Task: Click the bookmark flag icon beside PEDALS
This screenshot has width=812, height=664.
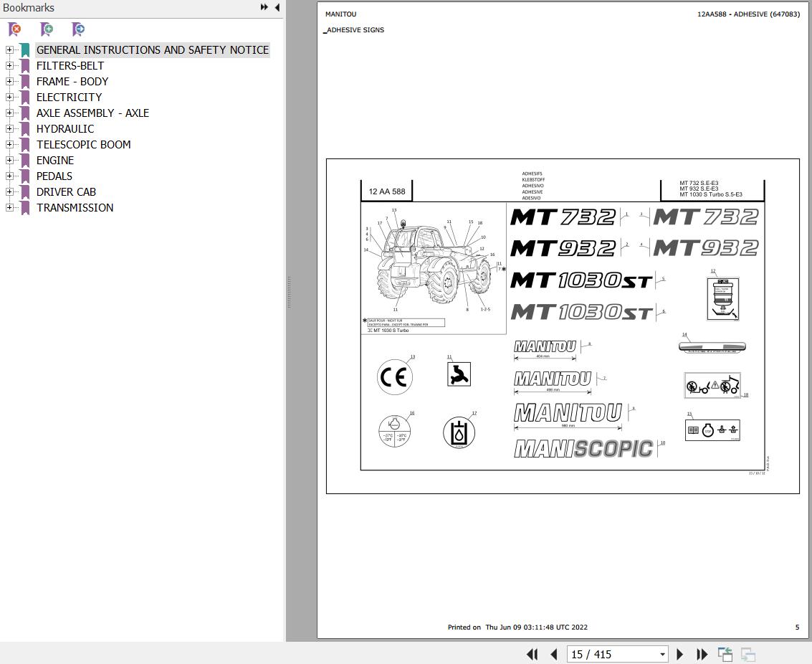Action: (x=25, y=176)
